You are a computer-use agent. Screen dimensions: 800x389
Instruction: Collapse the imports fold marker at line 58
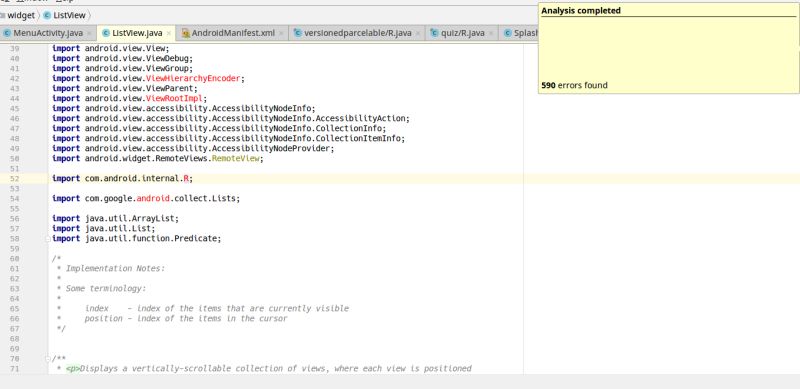(x=47, y=239)
